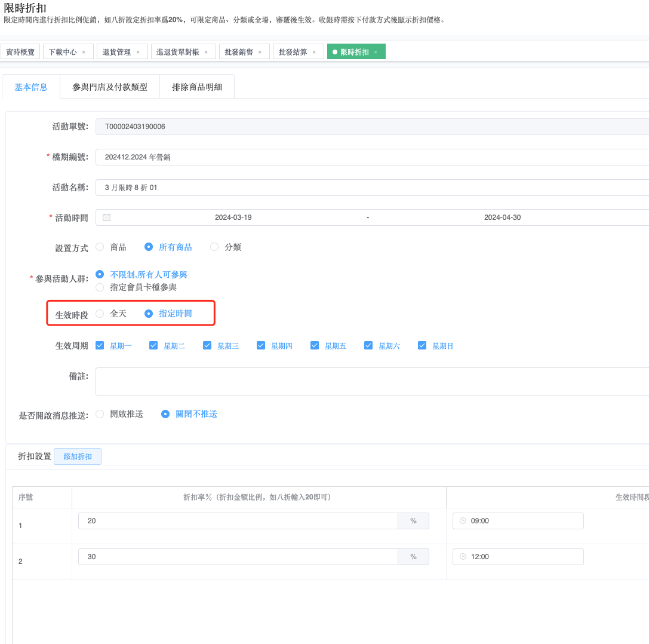Open the 退貨管理 tab
The height and width of the screenshot is (644, 649).
(x=116, y=52)
